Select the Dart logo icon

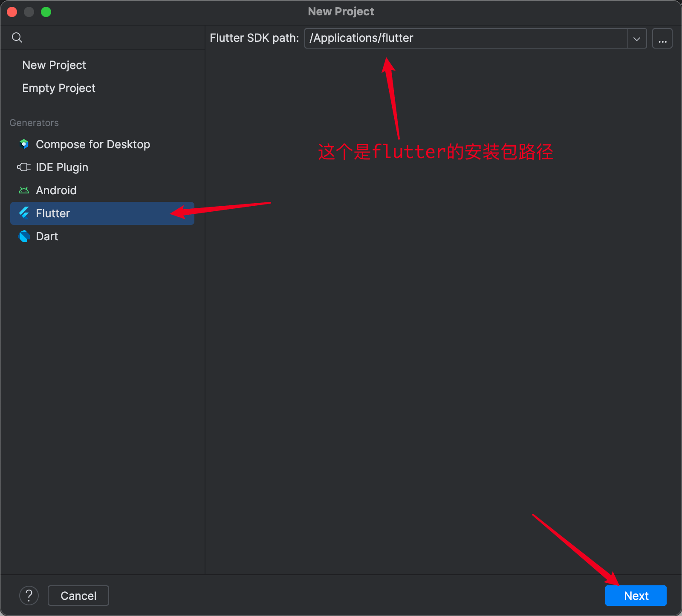point(24,236)
